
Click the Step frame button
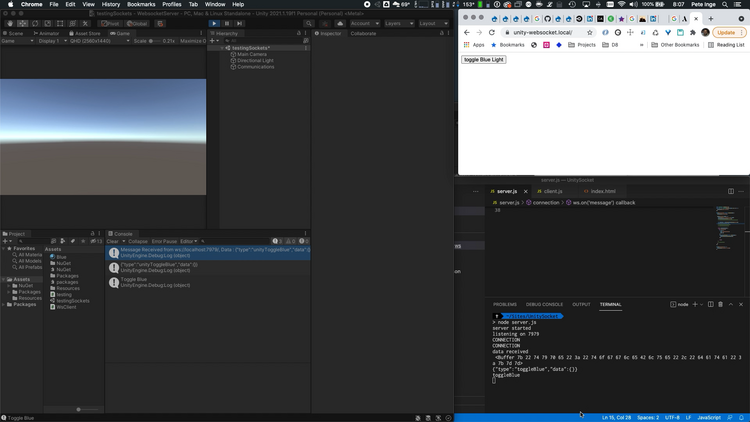tap(239, 23)
